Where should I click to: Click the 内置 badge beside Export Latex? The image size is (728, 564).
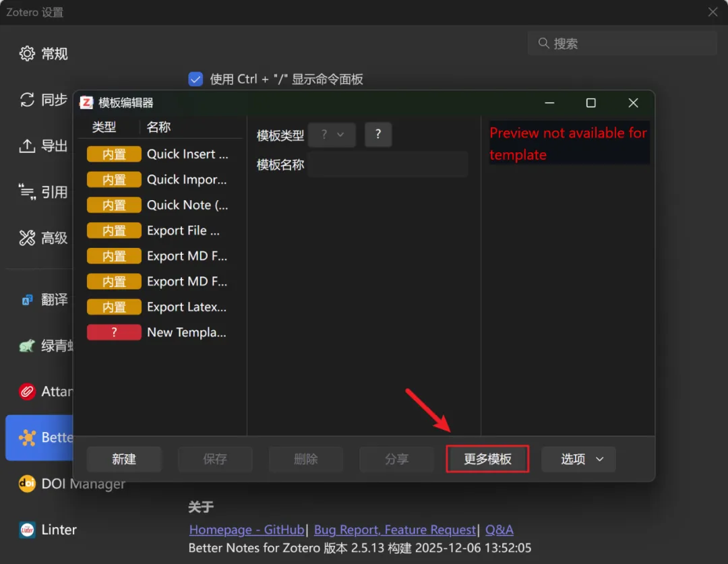[x=114, y=307]
